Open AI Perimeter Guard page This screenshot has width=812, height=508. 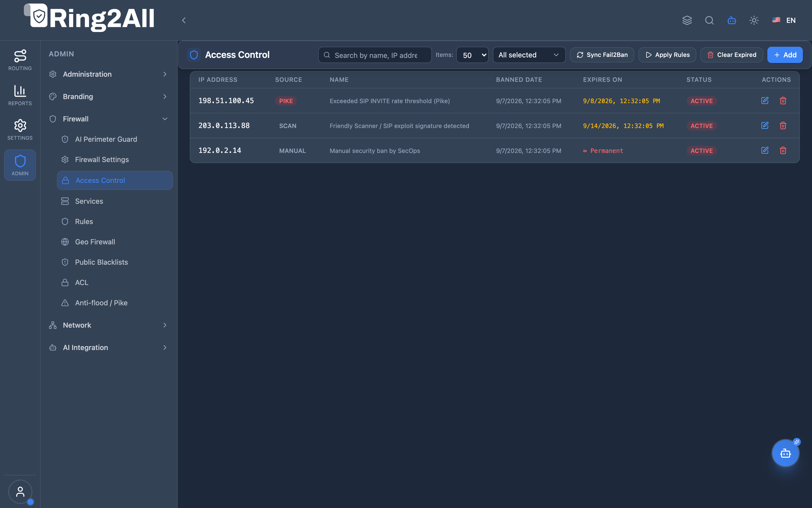(115, 139)
